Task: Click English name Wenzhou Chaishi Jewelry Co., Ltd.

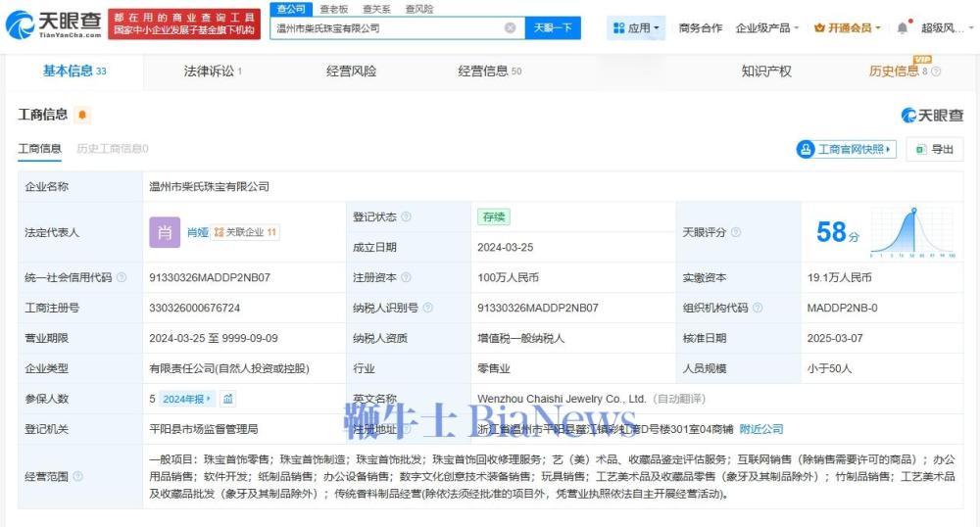Action: pyautogui.click(x=562, y=399)
